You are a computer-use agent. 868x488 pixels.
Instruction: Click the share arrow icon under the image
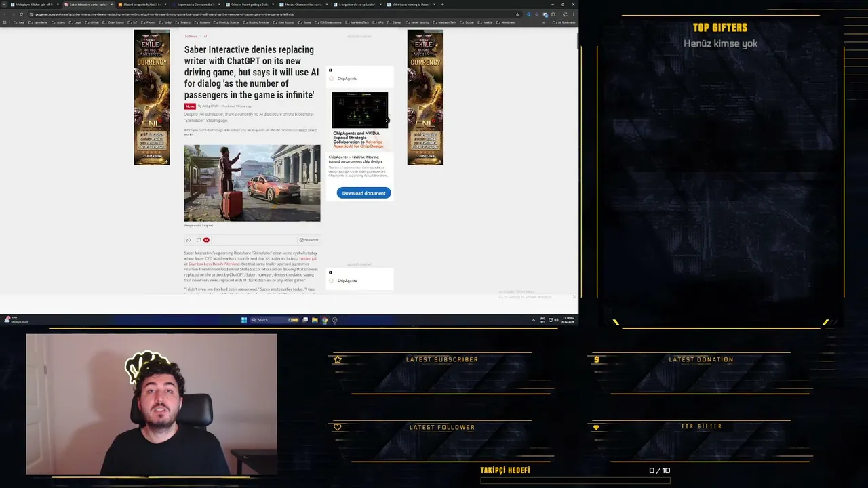pyautogui.click(x=189, y=240)
